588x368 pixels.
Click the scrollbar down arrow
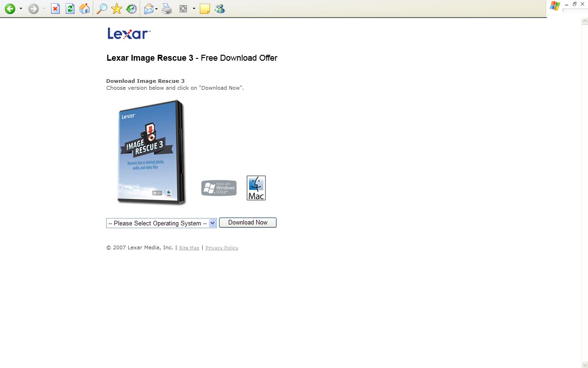[584, 365]
